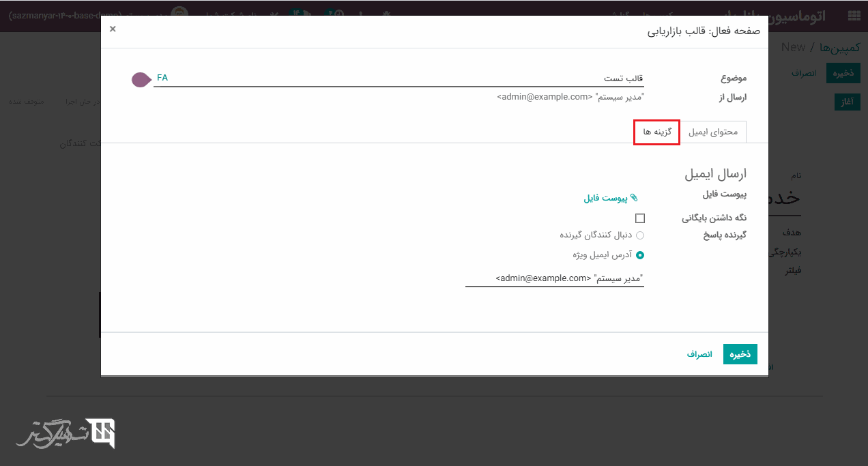Select the متوقف شده status stage

(x=26, y=102)
